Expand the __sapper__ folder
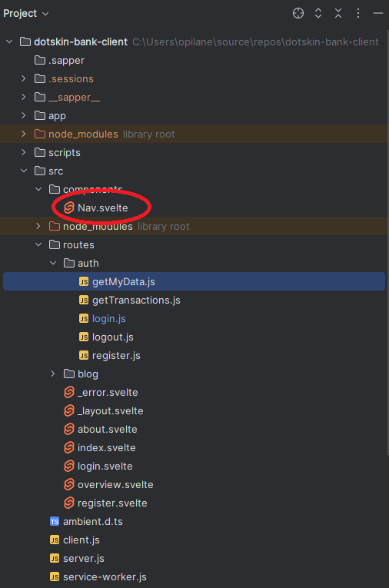Image resolution: width=389 pixels, height=588 pixels. 24,97
